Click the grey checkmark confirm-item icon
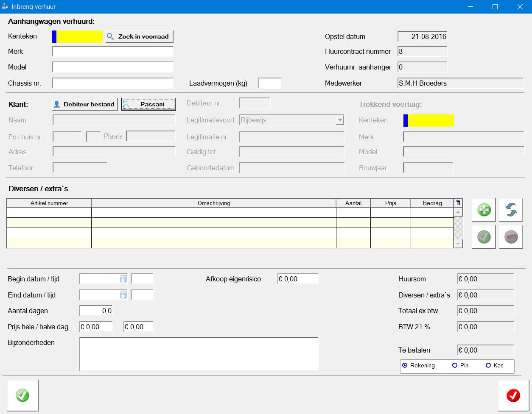The width and height of the screenshot is (532, 414). pyautogui.click(x=484, y=237)
